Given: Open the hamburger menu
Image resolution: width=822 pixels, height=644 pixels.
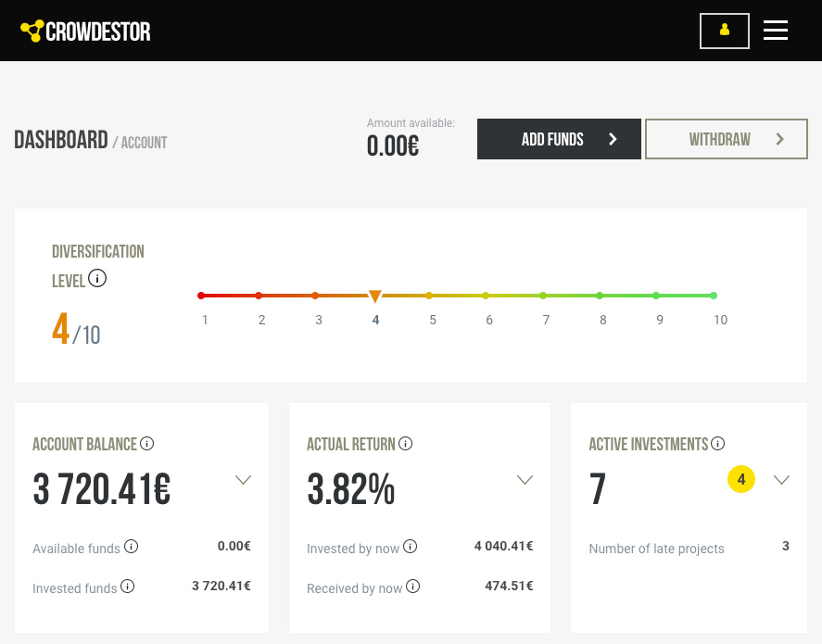Looking at the screenshot, I should tap(776, 31).
